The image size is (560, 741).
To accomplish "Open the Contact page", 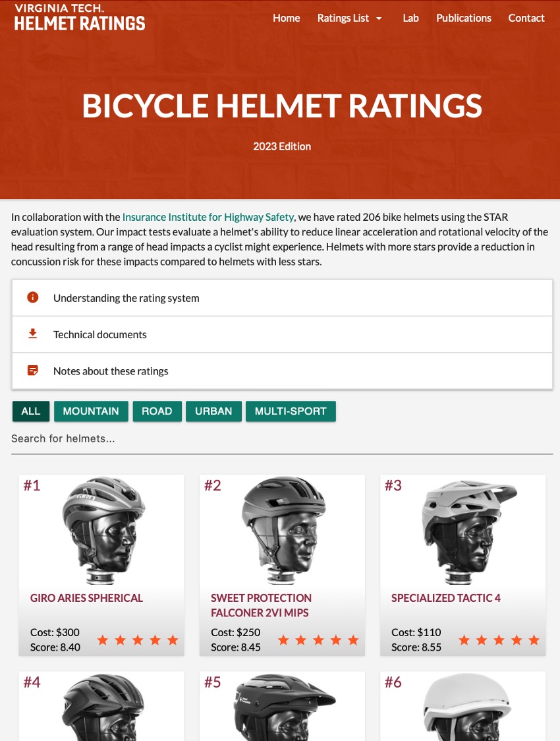I will coord(526,18).
